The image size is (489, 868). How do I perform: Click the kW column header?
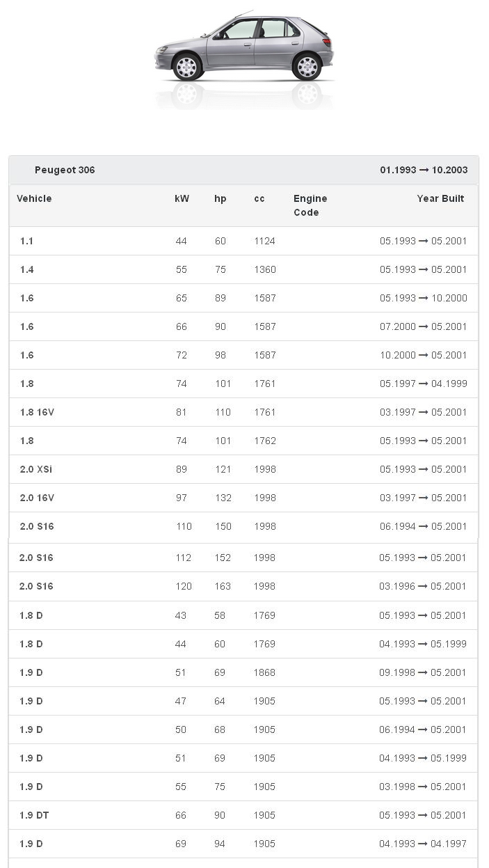182,198
